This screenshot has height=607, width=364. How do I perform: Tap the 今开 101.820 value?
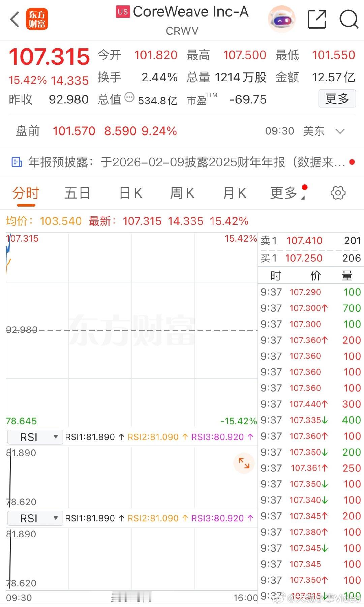point(156,55)
